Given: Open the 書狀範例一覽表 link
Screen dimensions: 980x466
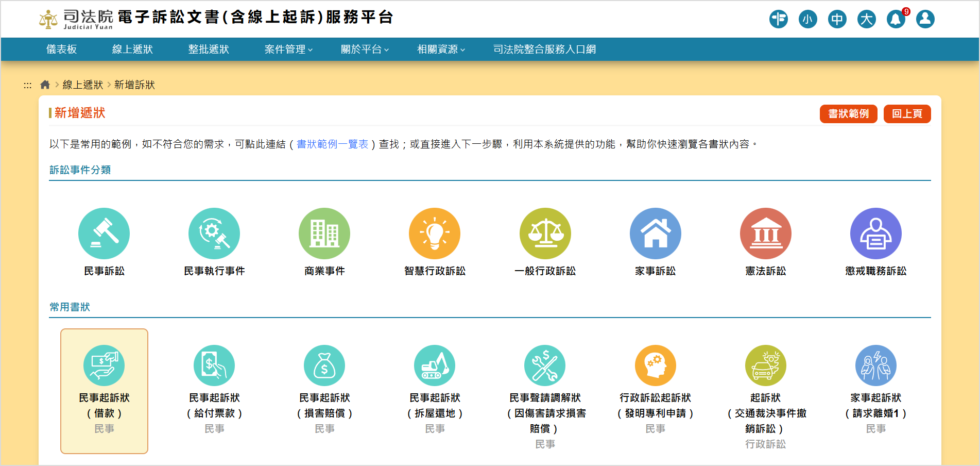Looking at the screenshot, I should click(x=333, y=144).
